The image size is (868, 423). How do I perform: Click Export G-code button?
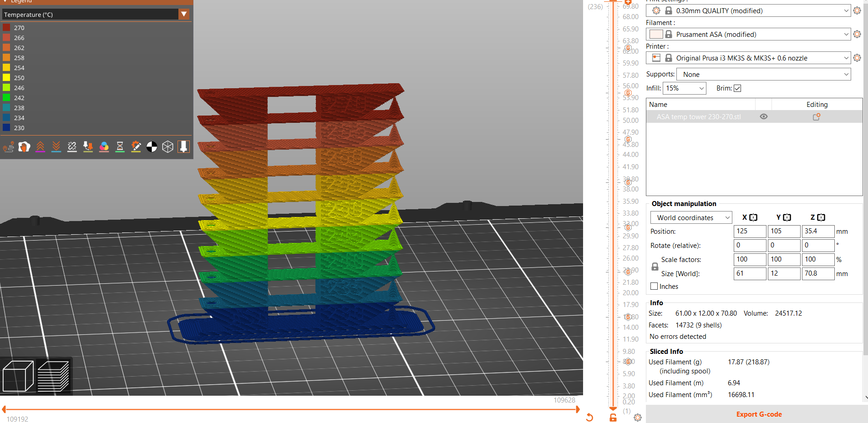coord(759,414)
